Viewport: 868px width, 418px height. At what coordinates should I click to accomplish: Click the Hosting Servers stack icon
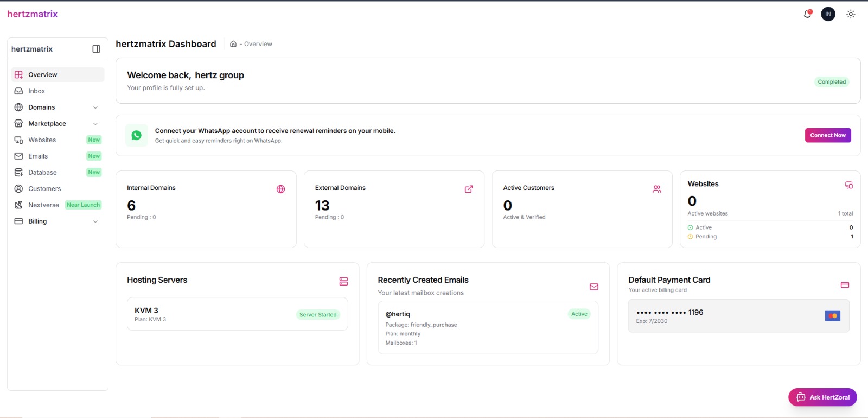pos(343,281)
